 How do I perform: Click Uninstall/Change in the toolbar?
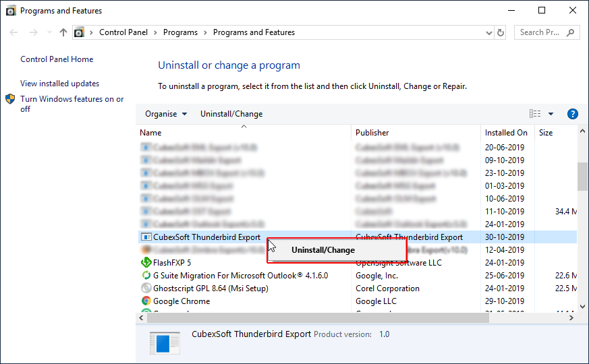[x=231, y=114]
